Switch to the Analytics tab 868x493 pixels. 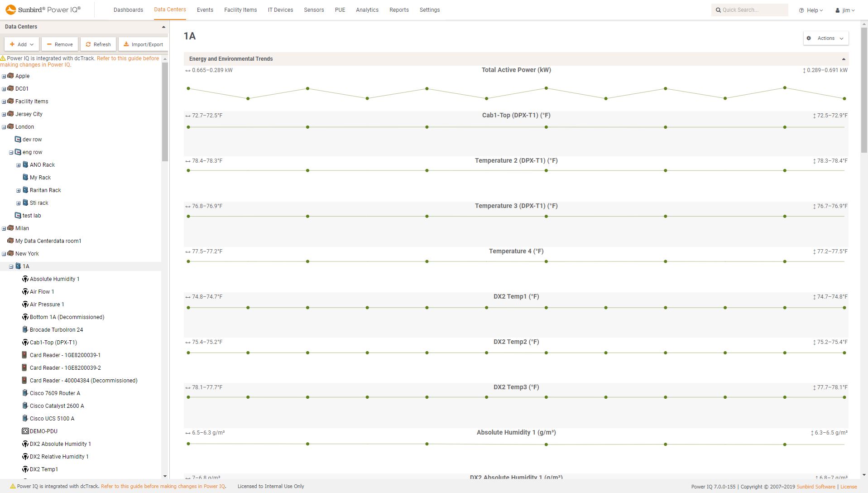(367, 10)
